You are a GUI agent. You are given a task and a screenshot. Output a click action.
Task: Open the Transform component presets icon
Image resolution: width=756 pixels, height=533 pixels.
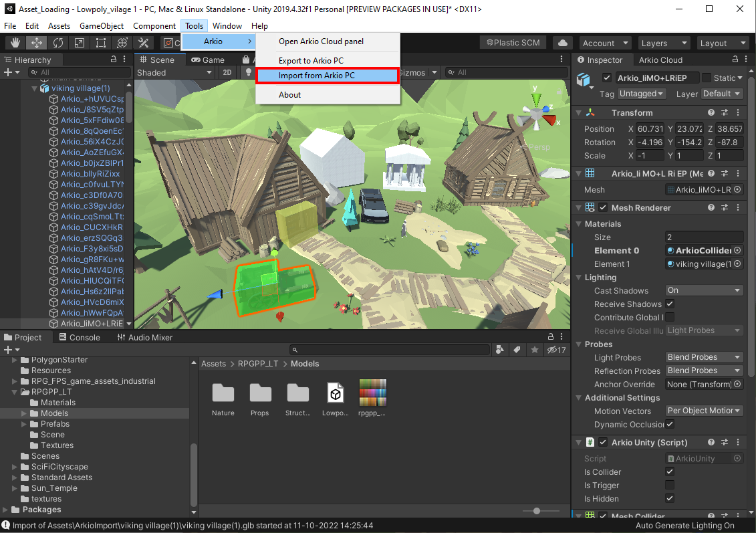(724, 112)
